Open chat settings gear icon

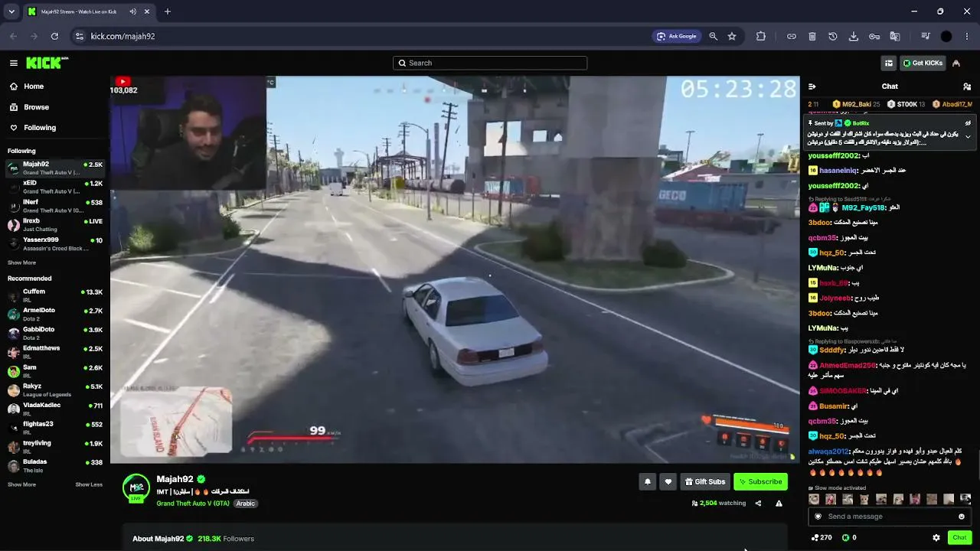(x=936, y=538)
